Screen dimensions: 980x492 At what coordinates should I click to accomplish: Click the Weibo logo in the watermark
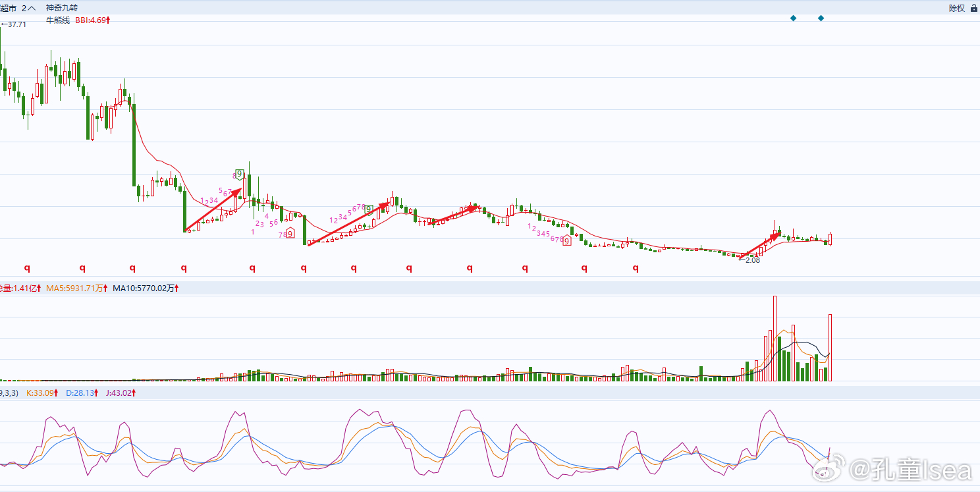[x=827, y=470]
